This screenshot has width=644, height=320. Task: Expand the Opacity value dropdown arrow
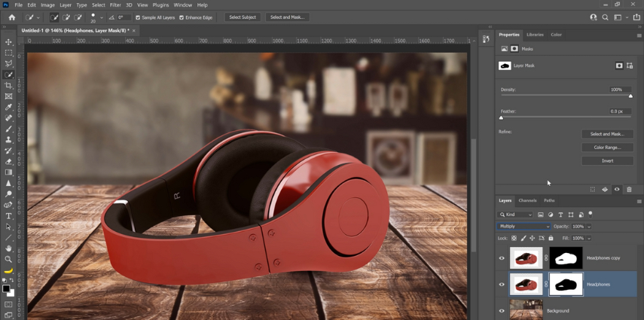click(589, 226)
